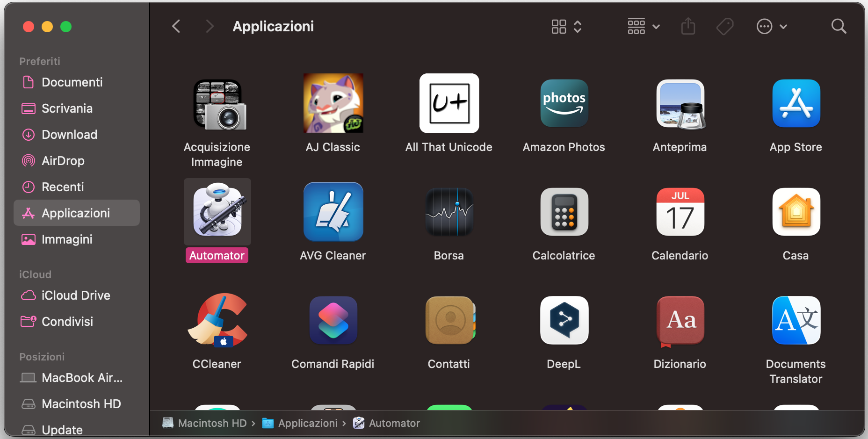The image size is (868, 439).
Task: Click the All That Unicode name label
Action: click(449, 147)
